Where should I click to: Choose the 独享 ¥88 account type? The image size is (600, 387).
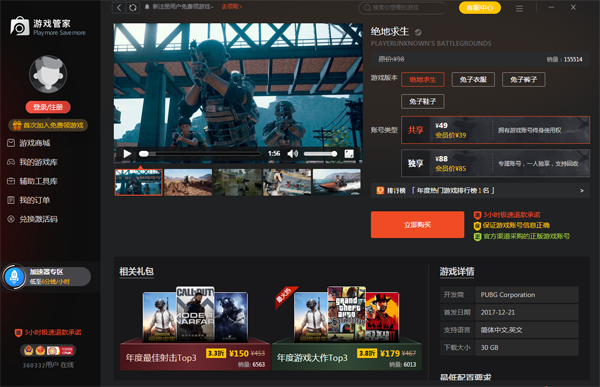496,163
